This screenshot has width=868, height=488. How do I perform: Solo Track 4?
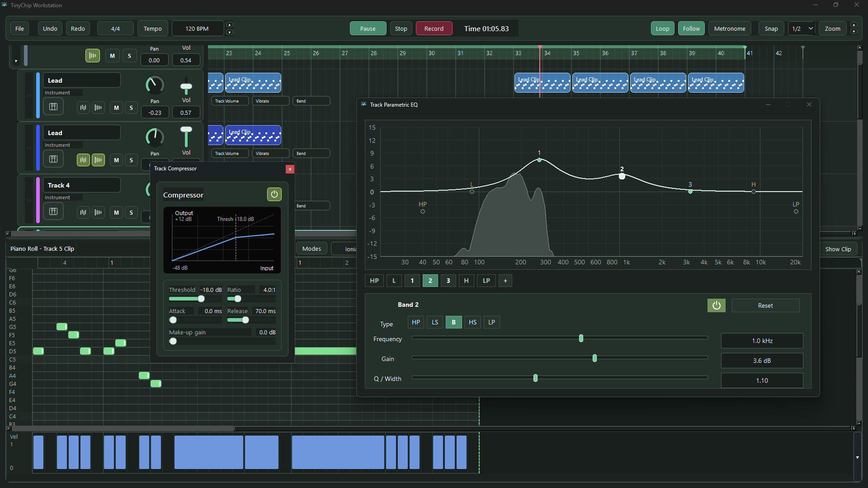click(131, 212)
